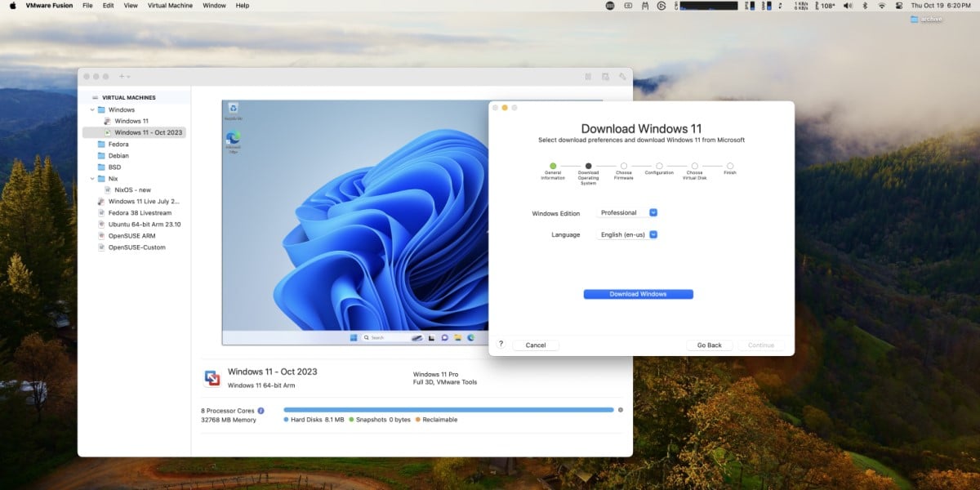Open the View menu
Viewport: 980px width, 490px height.
click(131, 5)
